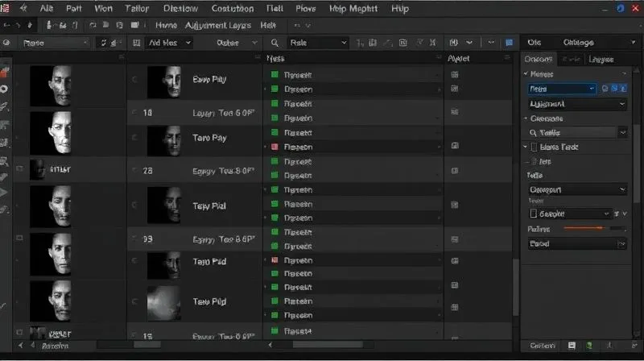644x361 pixels.
Task: Select the red tool at top of left sidebar
Action: [x=5, y=73]
